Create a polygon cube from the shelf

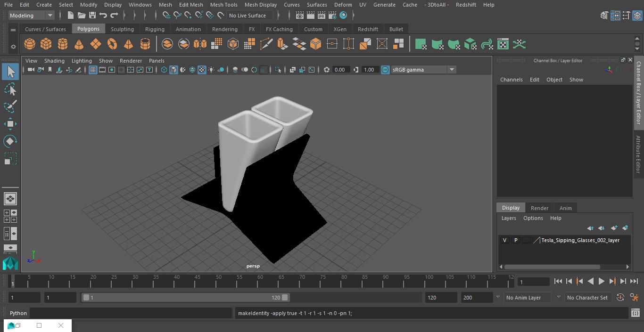click(x=46, y=44)
